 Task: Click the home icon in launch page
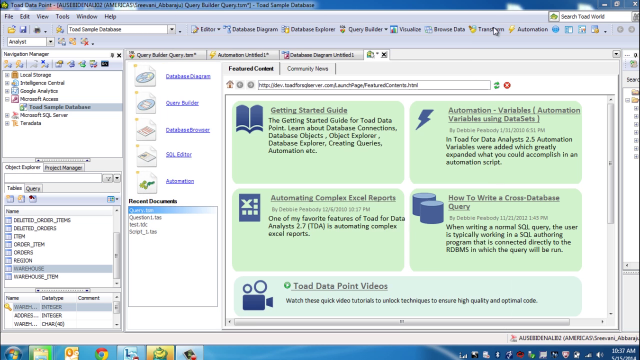[230, 84]
